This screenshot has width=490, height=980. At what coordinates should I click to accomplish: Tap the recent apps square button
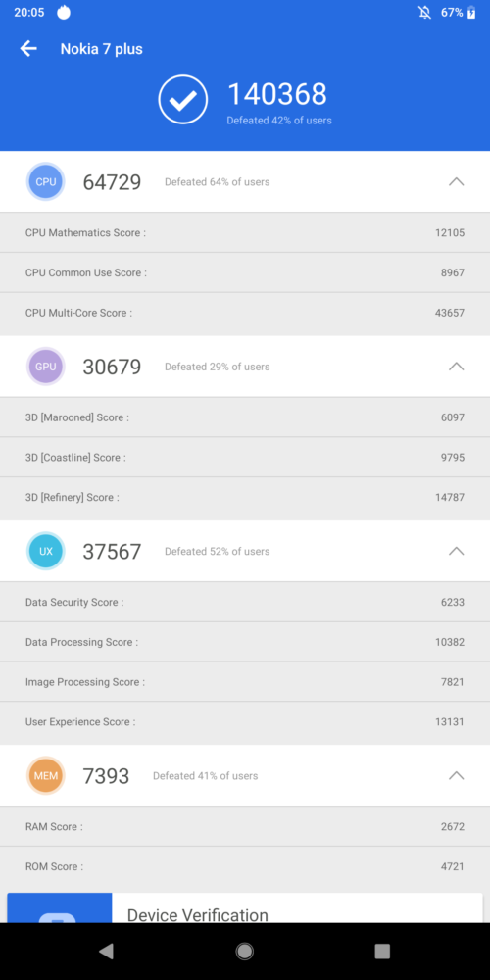pos(382,952)
